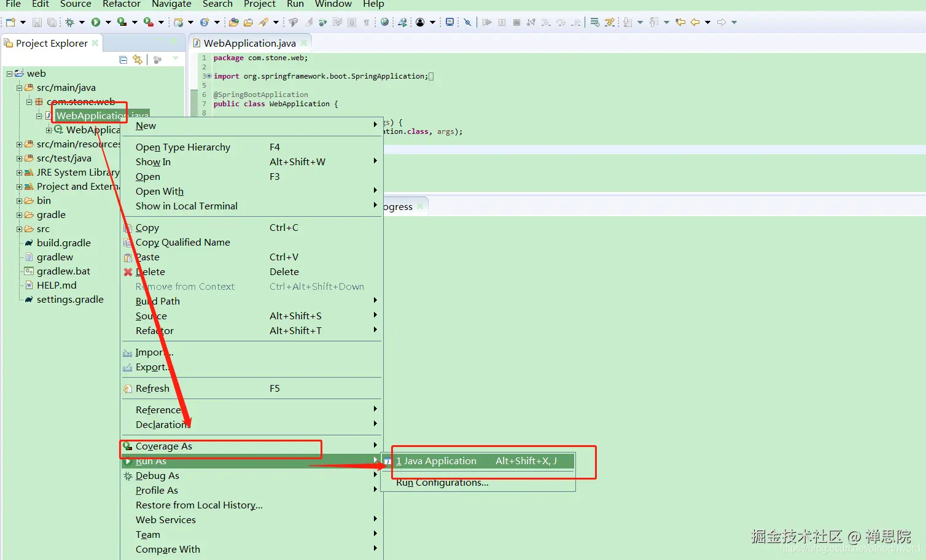This screenshot has width=926, height=560.
Task: Click the Run Last Tool icon
Action: 148,22
